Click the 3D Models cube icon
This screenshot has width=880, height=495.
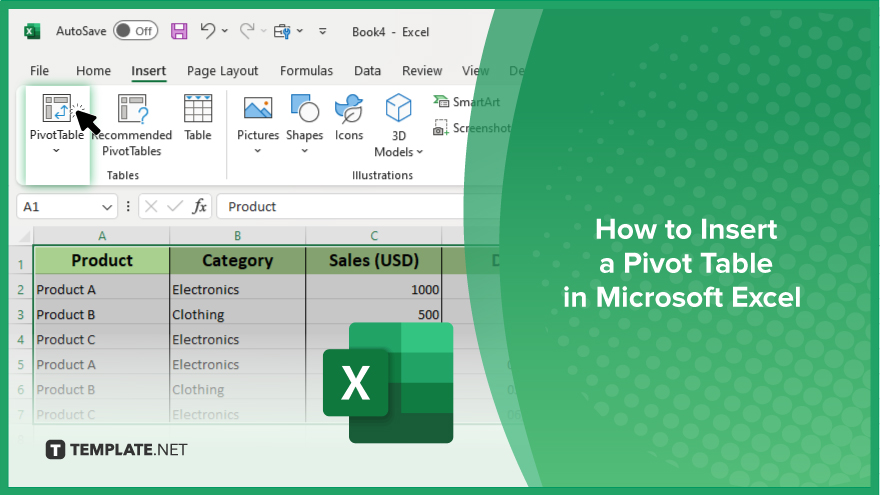pos(398,107)
